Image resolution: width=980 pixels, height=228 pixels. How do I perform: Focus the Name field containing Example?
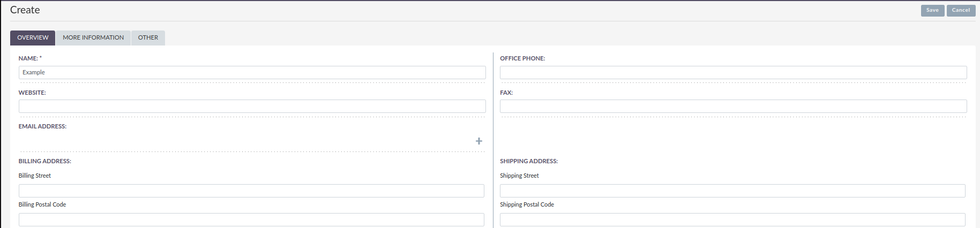coord(252,72)
